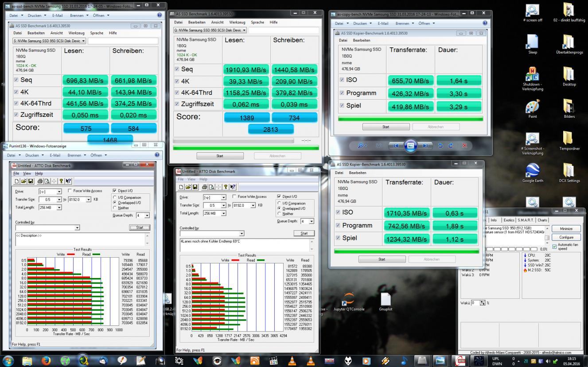
Task: Click Start button in right ATTO window
Action: coord(304,233)
